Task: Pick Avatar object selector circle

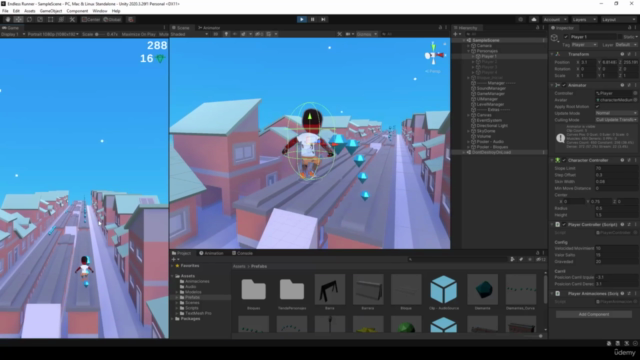Action: (x=635, y=100)
